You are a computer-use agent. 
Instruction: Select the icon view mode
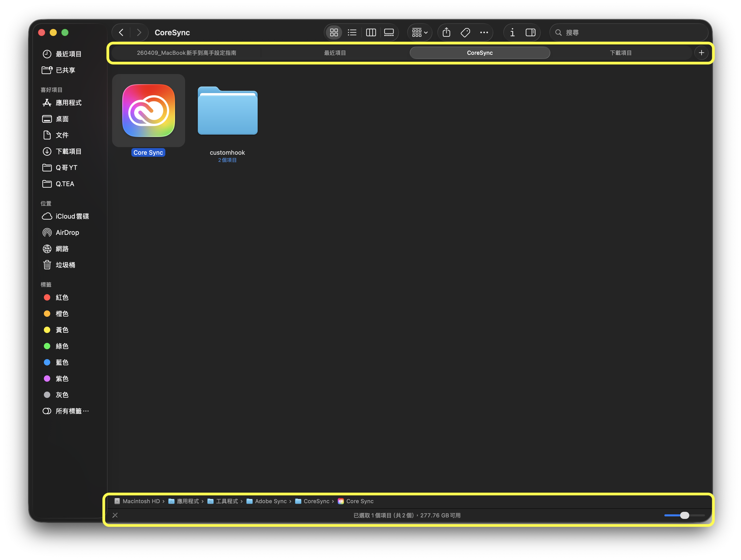pyautogui.click(x=334, y=32)
